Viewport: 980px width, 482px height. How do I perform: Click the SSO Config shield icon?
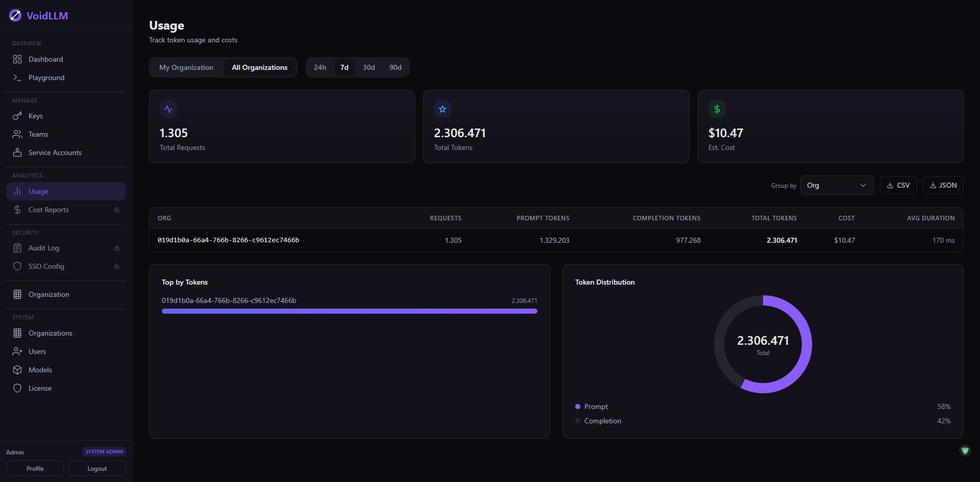(x=17, y=266)
